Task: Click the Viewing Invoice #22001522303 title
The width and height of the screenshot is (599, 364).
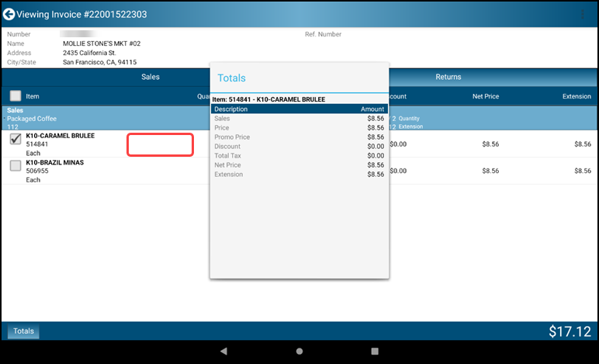Action: [x=81, y=14]
